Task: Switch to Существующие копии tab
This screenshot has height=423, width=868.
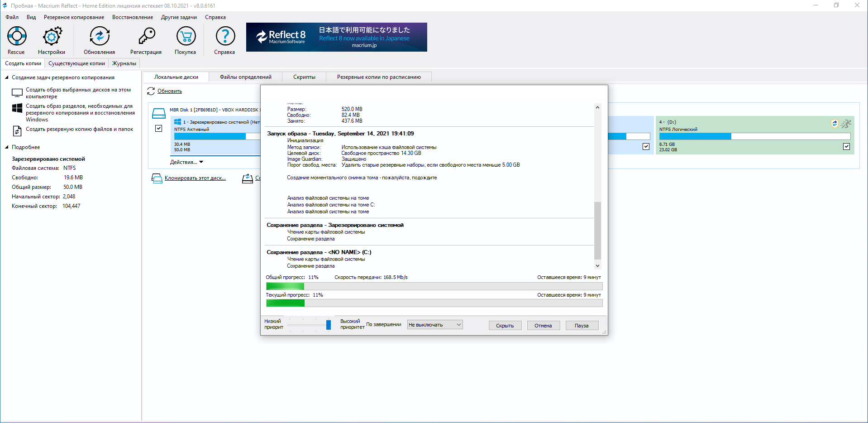Action: (76, 63)
